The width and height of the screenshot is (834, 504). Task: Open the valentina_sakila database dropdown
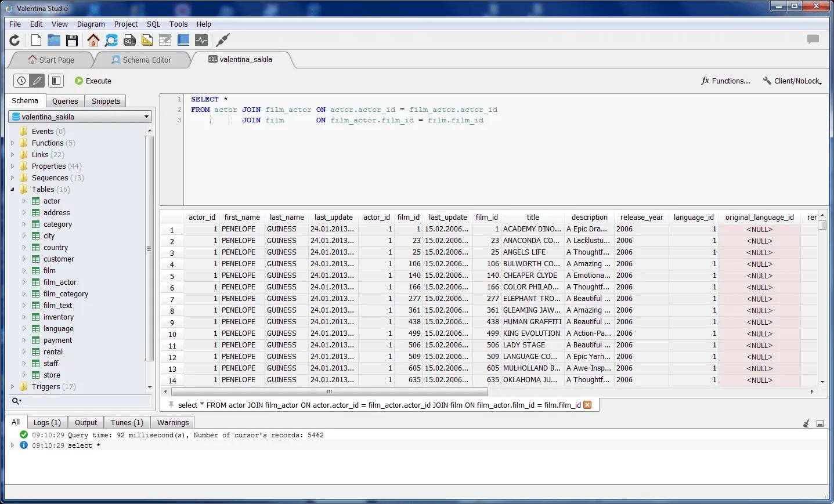[81, 117]
